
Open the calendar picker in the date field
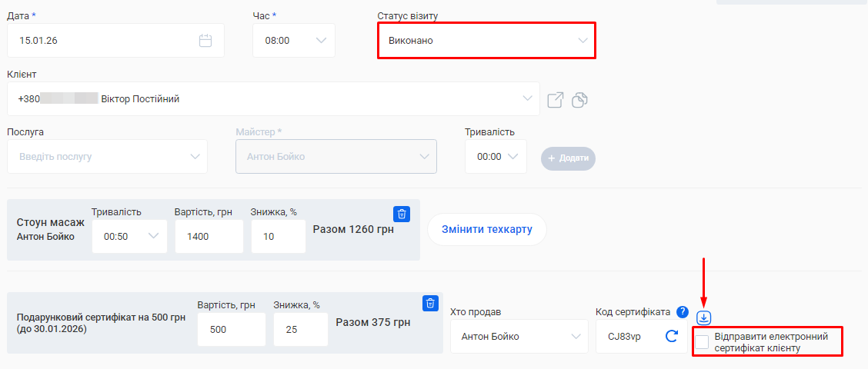click(205, 41)
